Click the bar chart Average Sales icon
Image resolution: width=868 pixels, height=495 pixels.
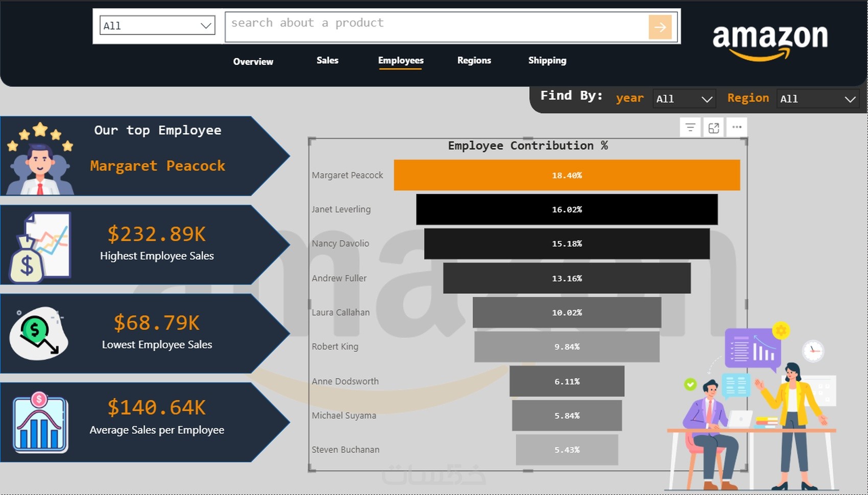click(40, 422)
